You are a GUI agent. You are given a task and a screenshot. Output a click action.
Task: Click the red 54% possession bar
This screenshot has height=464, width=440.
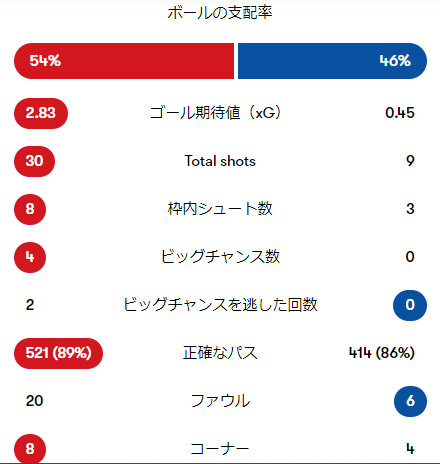[x=124, y=61]
